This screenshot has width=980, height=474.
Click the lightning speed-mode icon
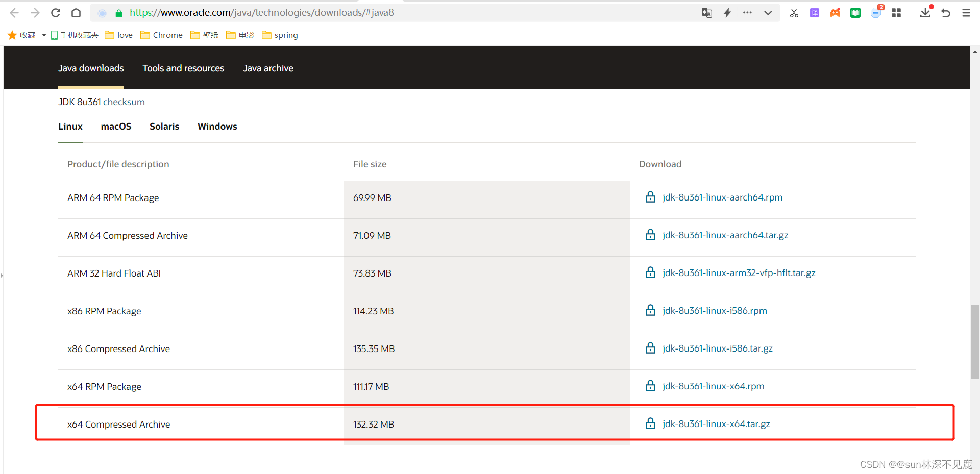click(x=727, y=13)
